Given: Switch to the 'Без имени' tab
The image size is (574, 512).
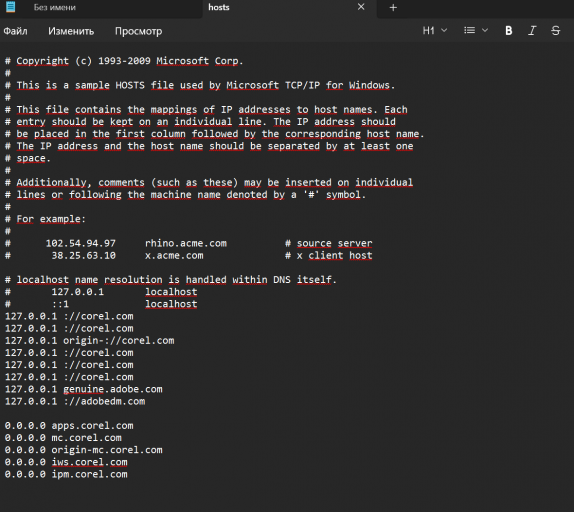Looking at the screenshot, I should pos(55,7).
